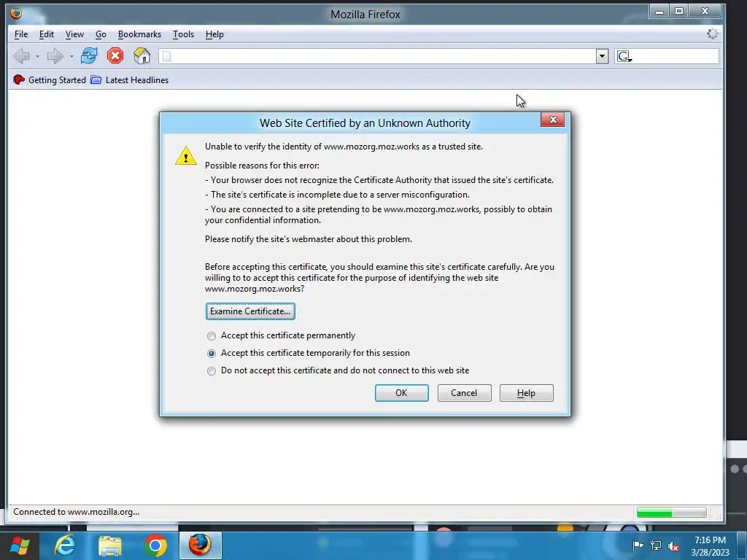Open File Explorer from the taskbar
Screen dimensions: 747x560
tap(110, 545)
